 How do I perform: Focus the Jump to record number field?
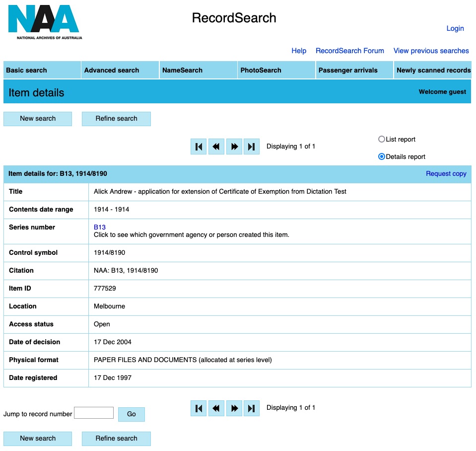[x=94, y=413]
